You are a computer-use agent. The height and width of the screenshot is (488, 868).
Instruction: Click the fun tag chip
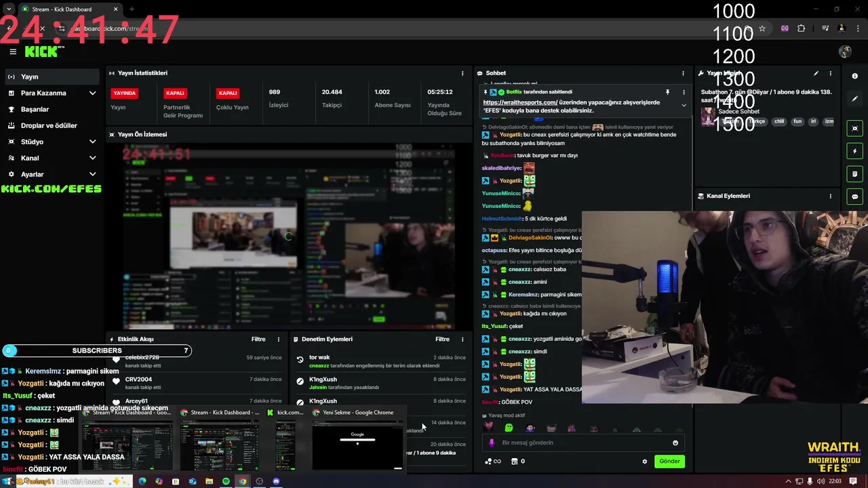point(797,121)
